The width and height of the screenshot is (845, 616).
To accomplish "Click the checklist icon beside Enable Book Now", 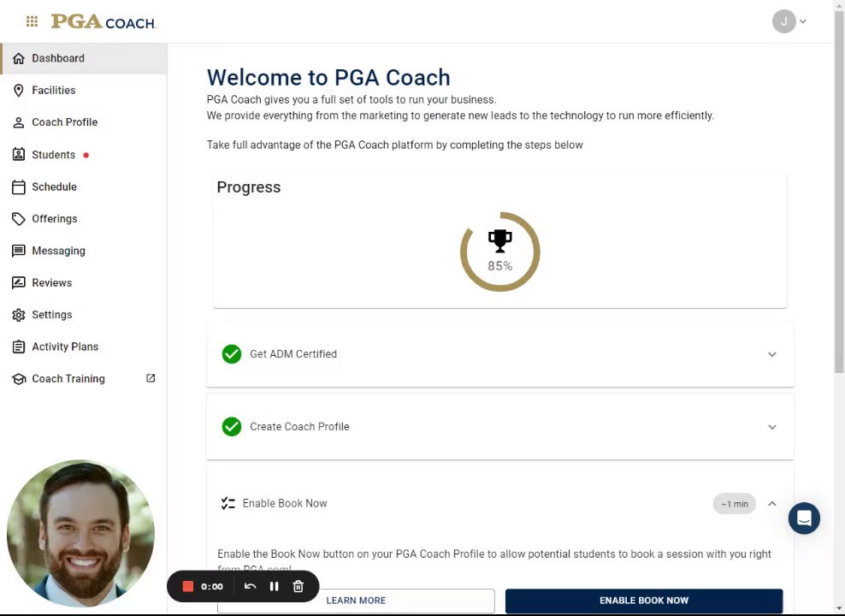I will pos(228,503).
